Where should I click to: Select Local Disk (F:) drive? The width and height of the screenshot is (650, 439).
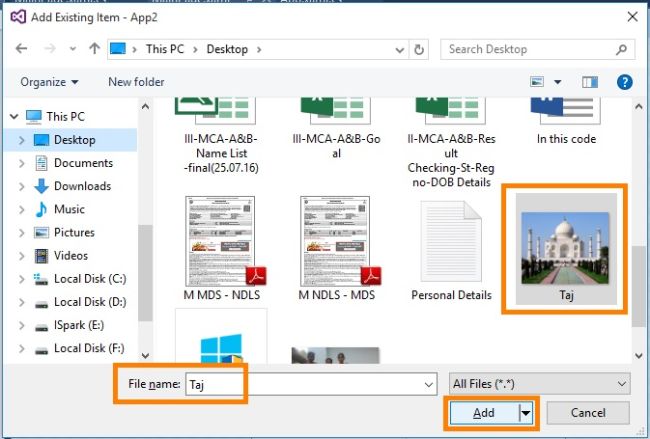click(89, 349)
